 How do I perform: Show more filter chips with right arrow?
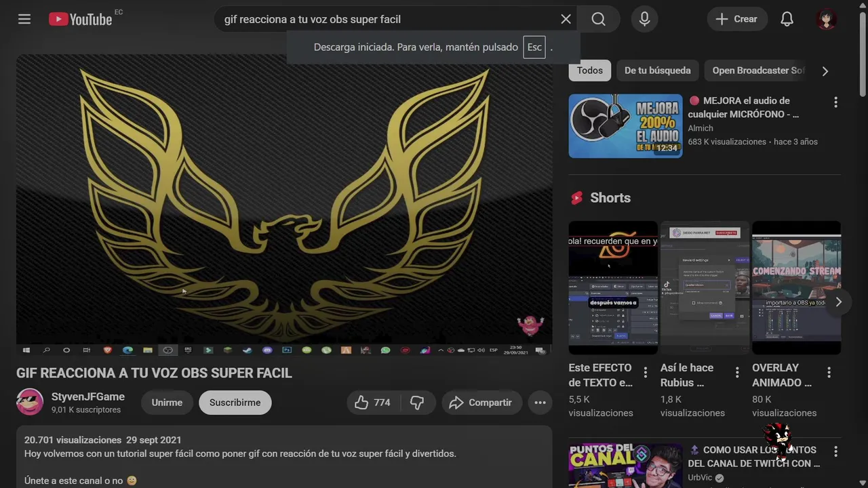point(825,71)
